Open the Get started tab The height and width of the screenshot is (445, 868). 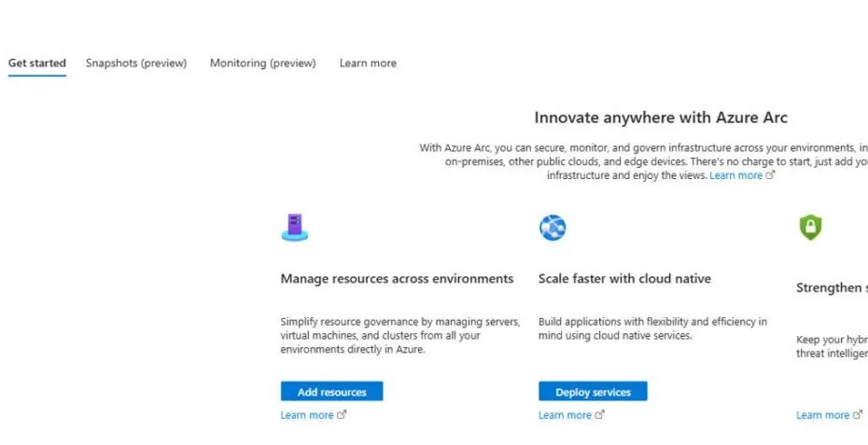pos(37,63)
